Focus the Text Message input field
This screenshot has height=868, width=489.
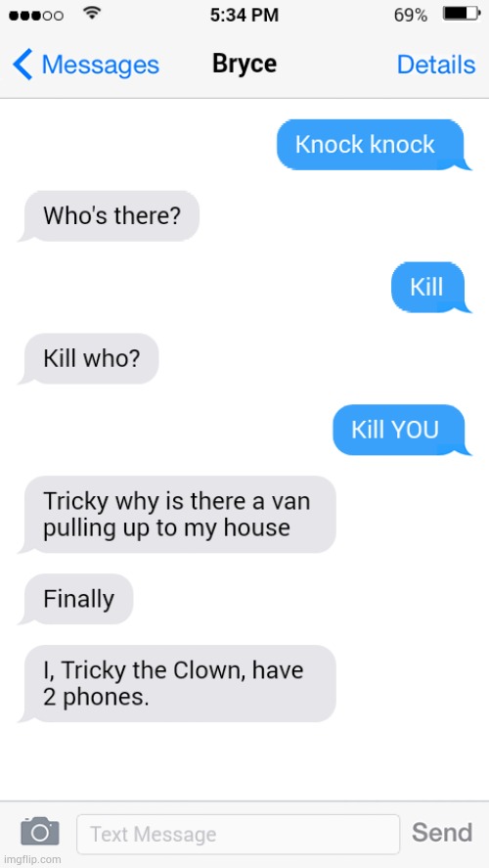[238, 834]
